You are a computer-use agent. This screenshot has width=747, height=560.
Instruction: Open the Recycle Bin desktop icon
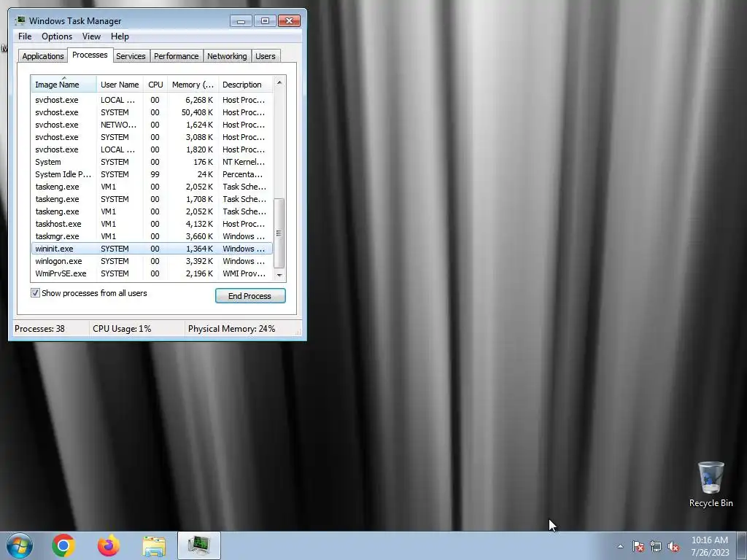[711, 484]
